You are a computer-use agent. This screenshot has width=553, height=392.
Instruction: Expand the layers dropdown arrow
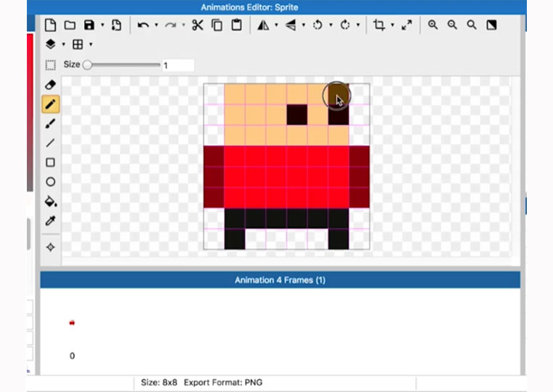[x=64, y=44]
